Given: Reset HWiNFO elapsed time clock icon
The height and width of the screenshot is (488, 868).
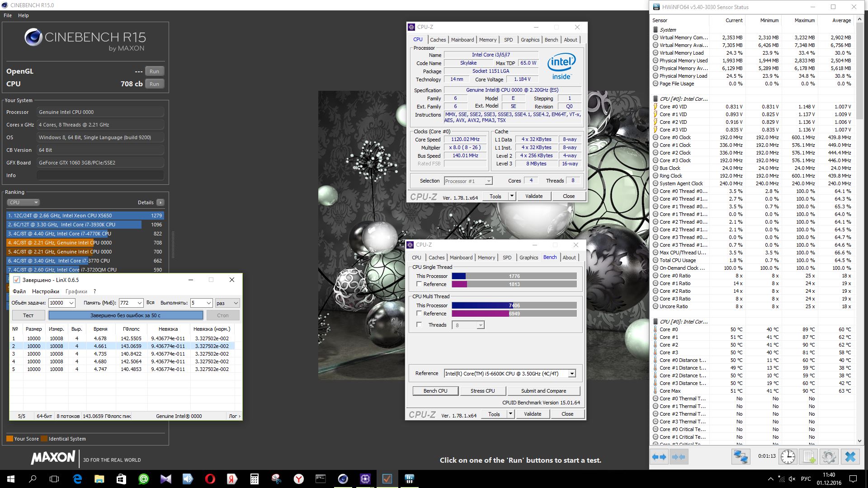Looking at the screenshot, I should tap(788, 457).
